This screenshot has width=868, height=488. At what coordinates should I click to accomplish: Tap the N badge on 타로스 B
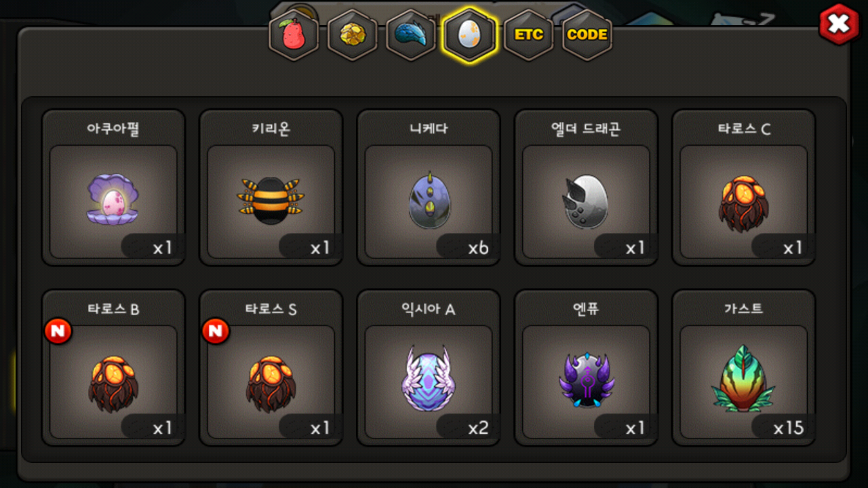coord(58,331)
